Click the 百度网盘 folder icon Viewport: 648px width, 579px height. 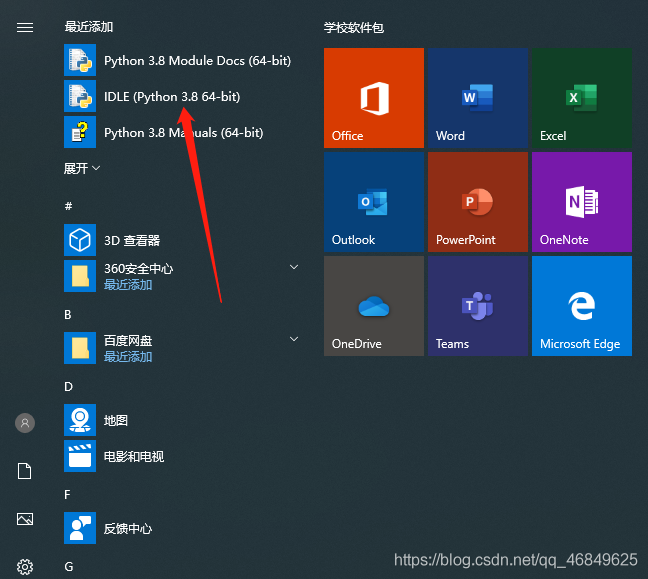click(x=80, y=348)
